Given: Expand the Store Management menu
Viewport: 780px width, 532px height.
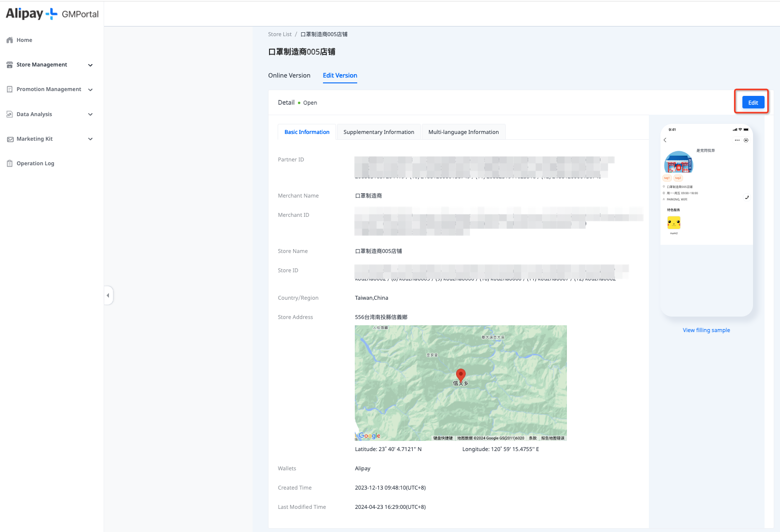Looking at the screenshot, I should [x=90, y=65].
